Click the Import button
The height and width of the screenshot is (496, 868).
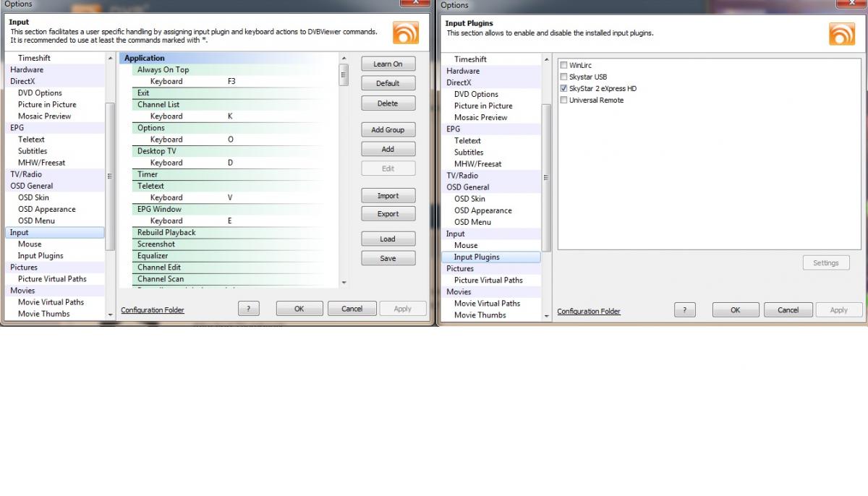[x=388, y=196]
